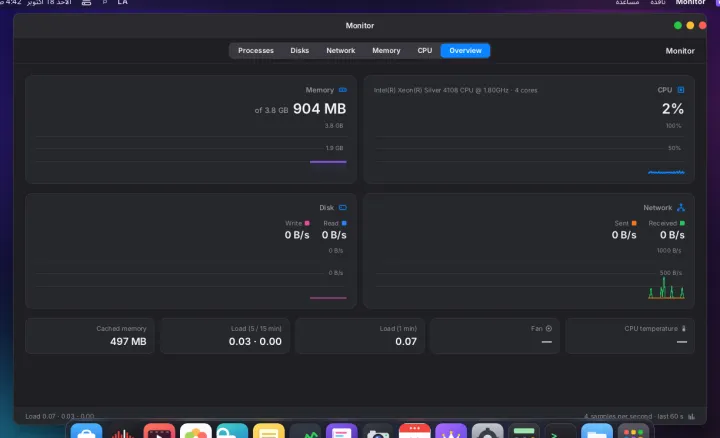Click the Intel Xeon Silver CPU description
Screen dimensions: 720x438
point(455,90)
